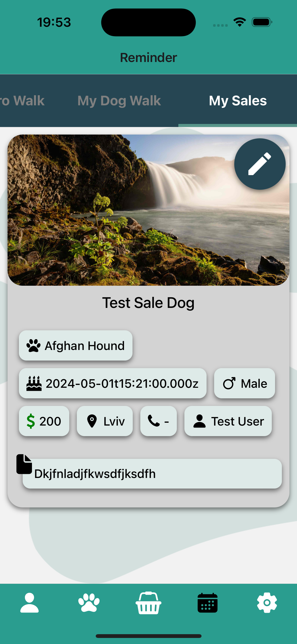Image resolution: width=297 pixels, height=644 pixels.
Task: Switch to the partially visible Walk tab
Action: pyautogui.click(x=22, y=101)
